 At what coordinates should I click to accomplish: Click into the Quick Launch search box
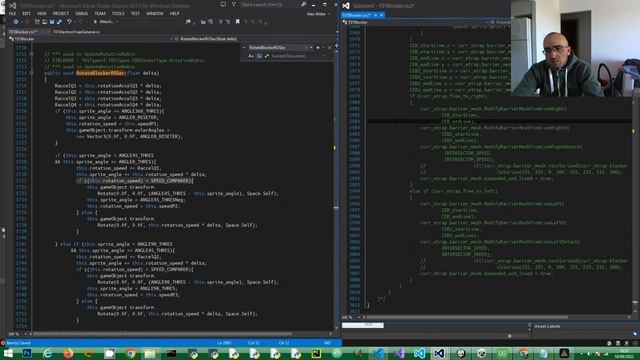269,4
